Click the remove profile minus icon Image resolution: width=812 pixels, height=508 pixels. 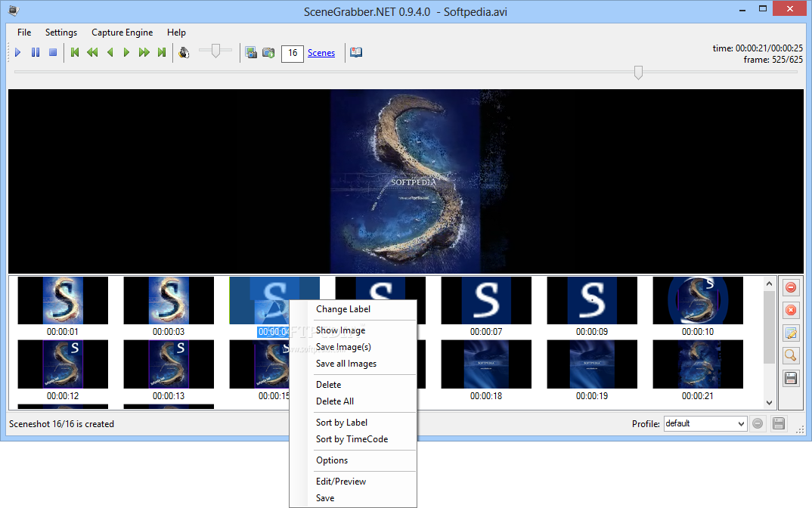[758, 423]
